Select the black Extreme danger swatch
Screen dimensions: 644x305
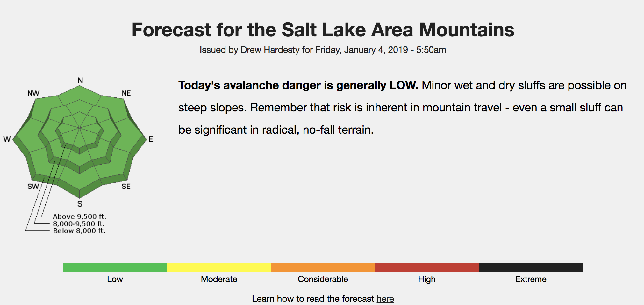coord(531,267)
